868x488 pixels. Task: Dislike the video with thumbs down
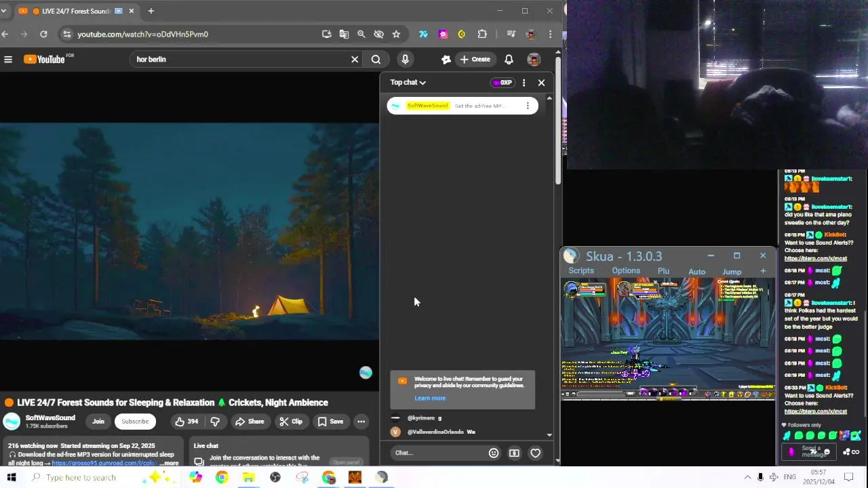(x=215, y=422)
